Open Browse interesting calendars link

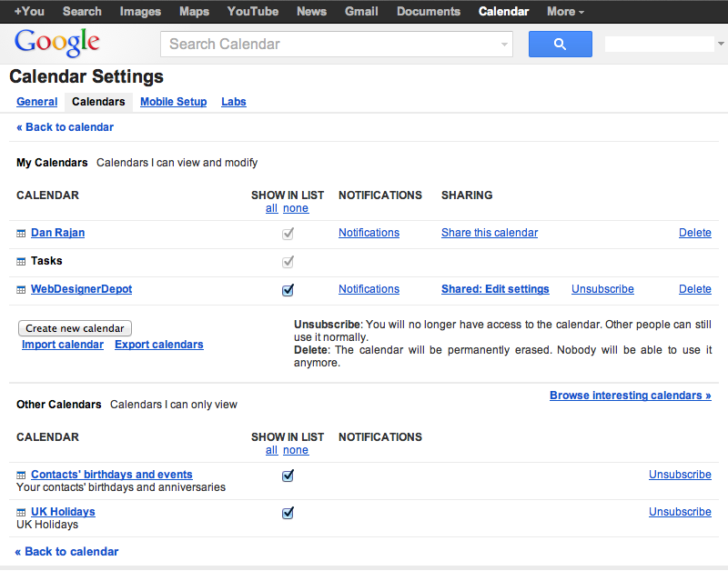click(630, 396)
